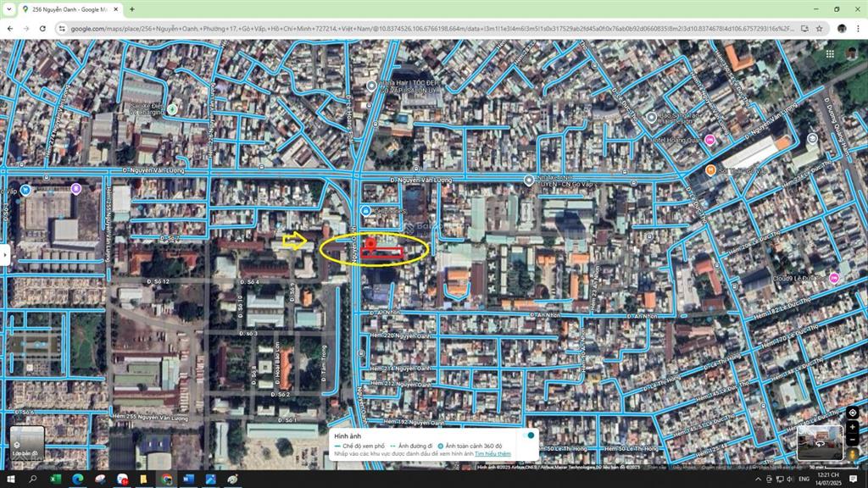Click the volume icon in system tray
Screen dimensions: 868x488
click(791, 480)
